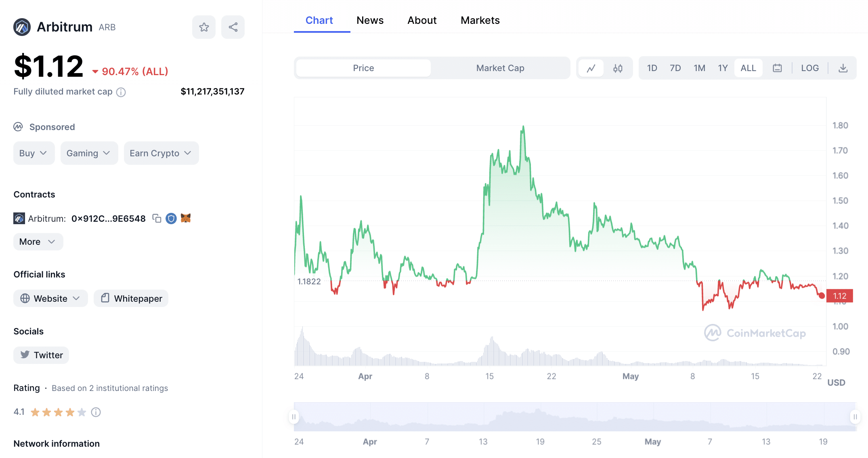Set chart range to 1M

click(x=699, y=68)
